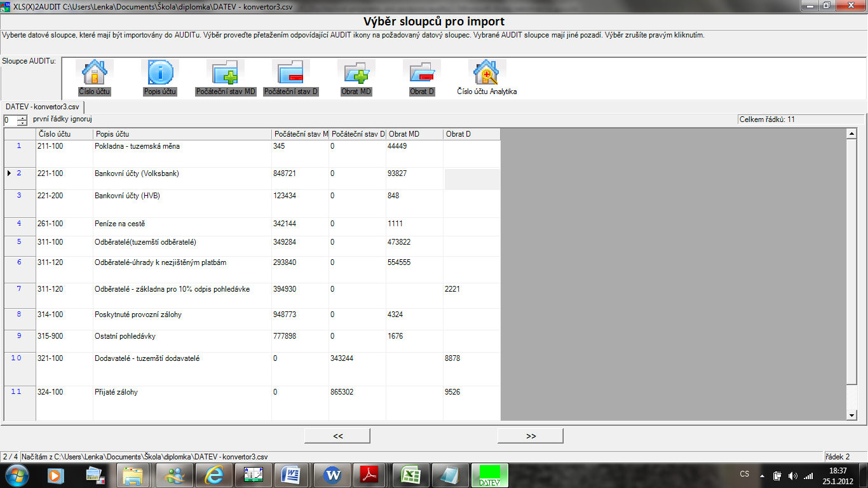Click the scrollbar down arrow of table

pos(852,415)
